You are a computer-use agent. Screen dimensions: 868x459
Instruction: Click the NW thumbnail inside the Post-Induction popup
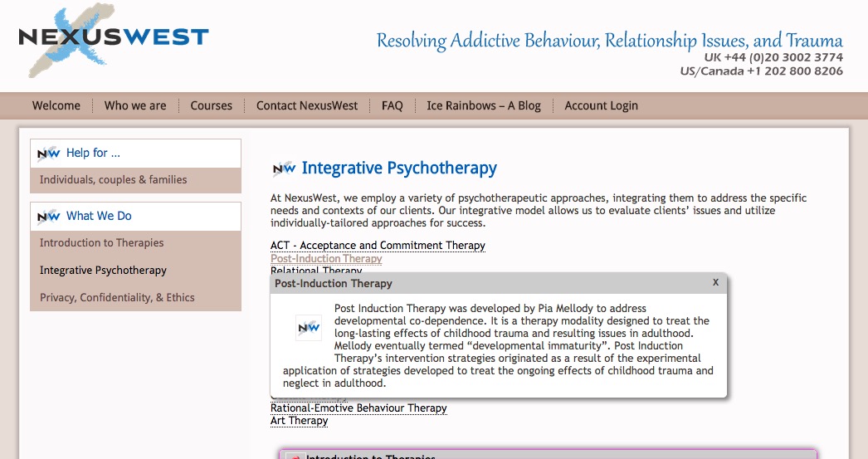tap(309, 327)
